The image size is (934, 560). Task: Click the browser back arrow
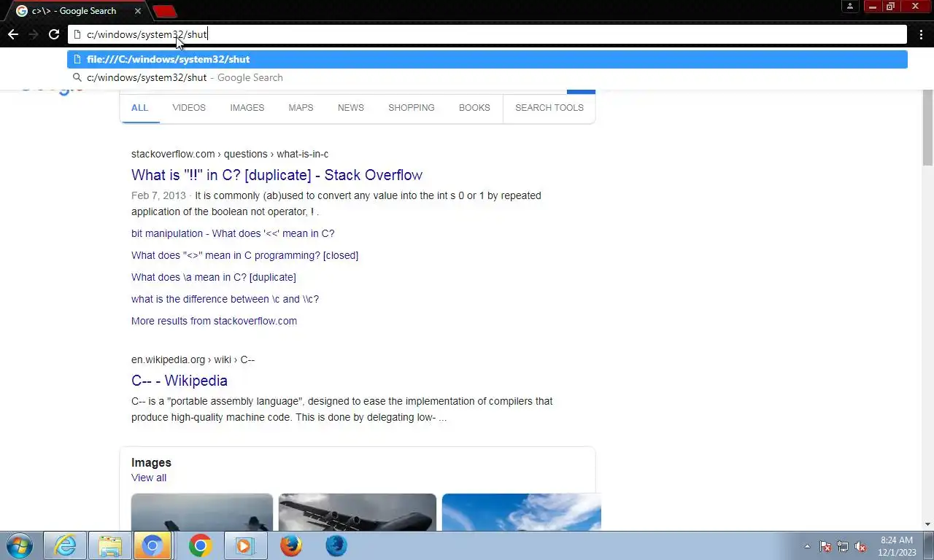coord(12,34)
